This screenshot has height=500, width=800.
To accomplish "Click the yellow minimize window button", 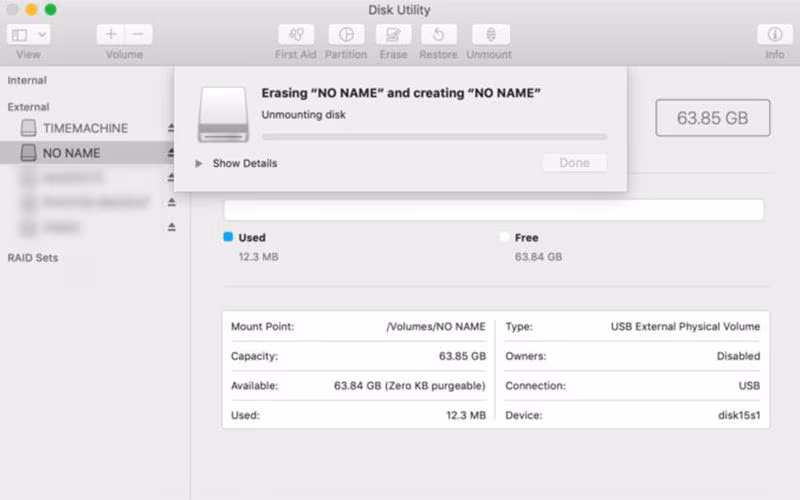I will [x=31, y=10].
